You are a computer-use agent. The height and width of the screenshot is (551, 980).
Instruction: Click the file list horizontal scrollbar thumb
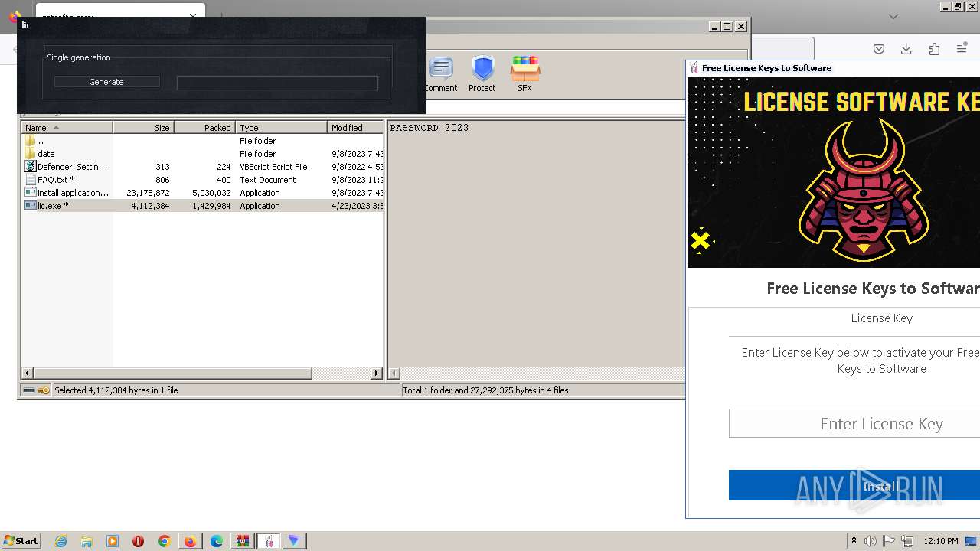point(173,373)
